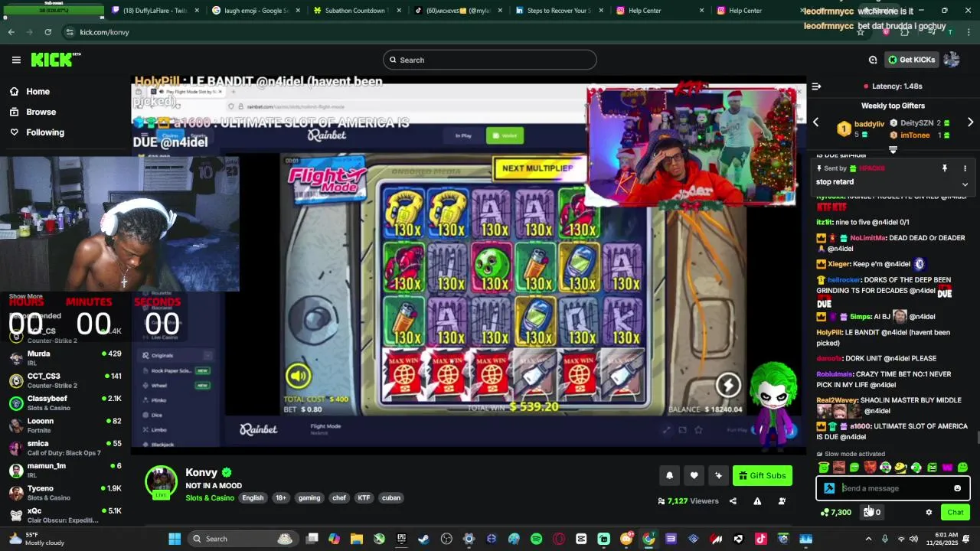
Task: Click the 7,300 channel points balance
Action: [836, 512]
